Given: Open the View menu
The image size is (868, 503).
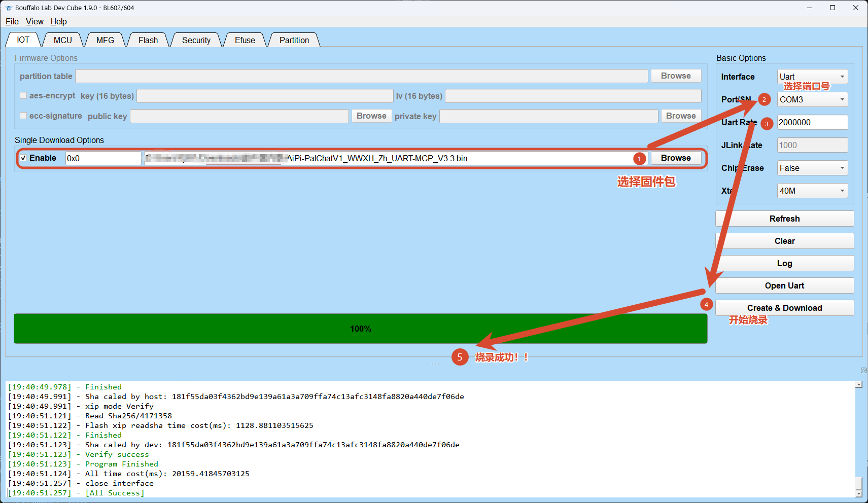Looking at the screenshot, I should tap(34, 21).
